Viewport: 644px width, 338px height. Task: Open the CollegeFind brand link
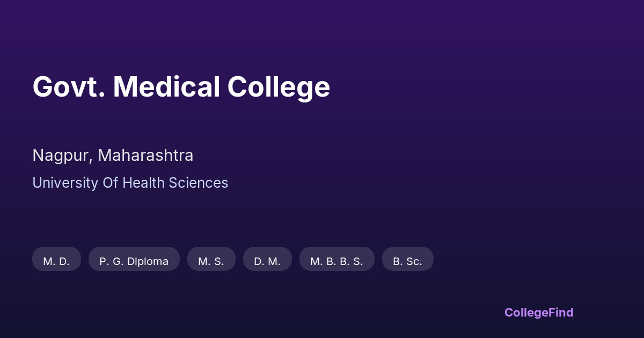click(x=538, y=312)
